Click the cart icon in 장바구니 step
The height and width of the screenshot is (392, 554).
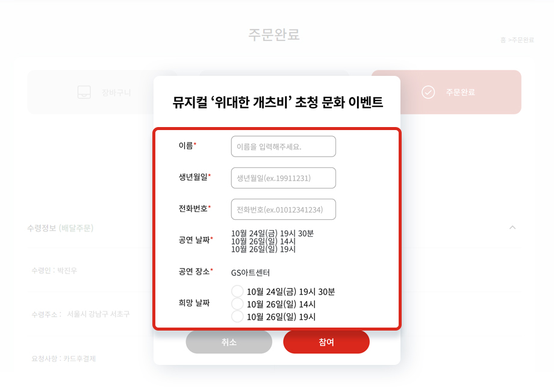tap(84, 92)
